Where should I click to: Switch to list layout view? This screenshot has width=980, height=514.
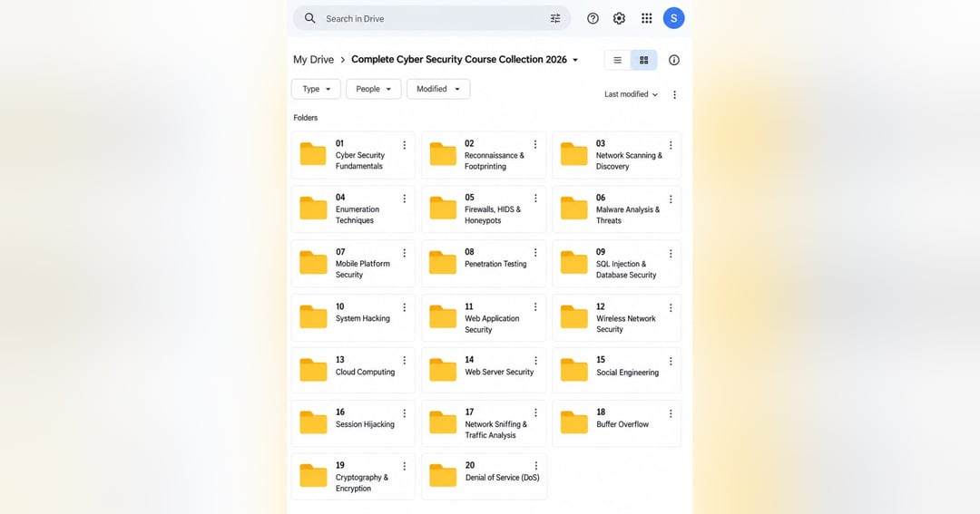point(618,60)
